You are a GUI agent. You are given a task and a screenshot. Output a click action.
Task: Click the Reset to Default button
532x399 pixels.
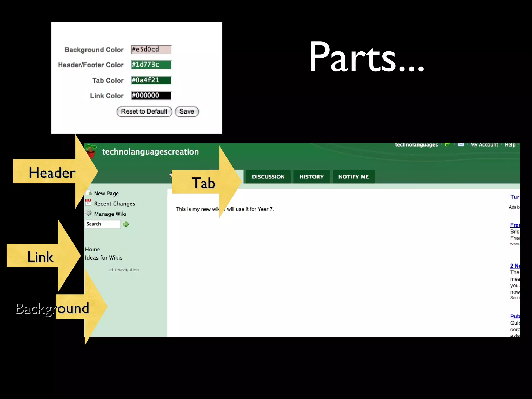(x=144, y=111)
